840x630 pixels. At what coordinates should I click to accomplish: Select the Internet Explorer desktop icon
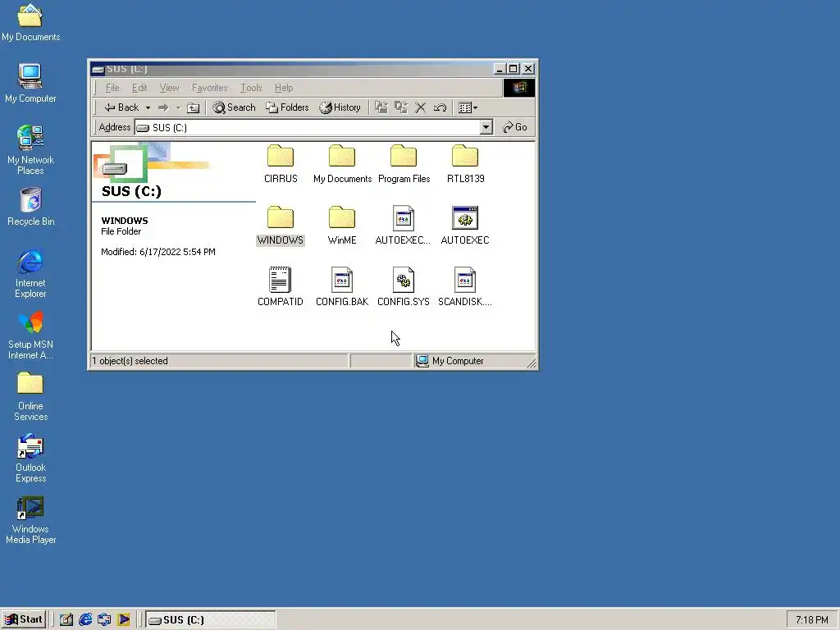30,273
